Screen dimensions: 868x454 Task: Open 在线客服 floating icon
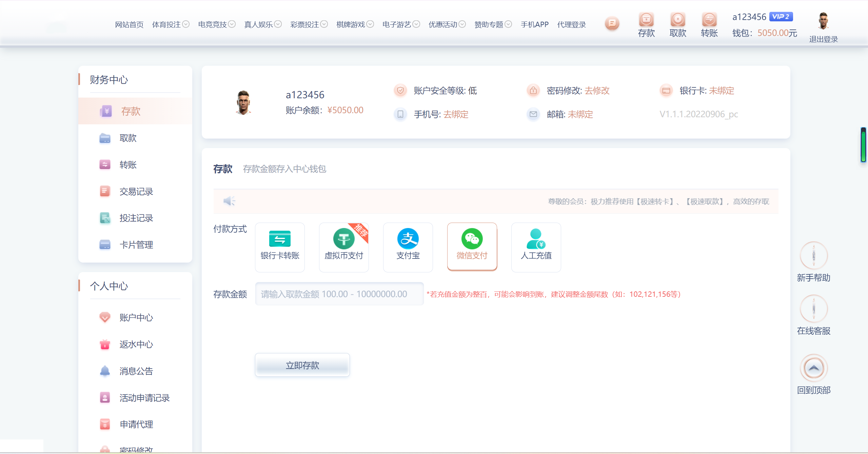[x=814, y=309]
